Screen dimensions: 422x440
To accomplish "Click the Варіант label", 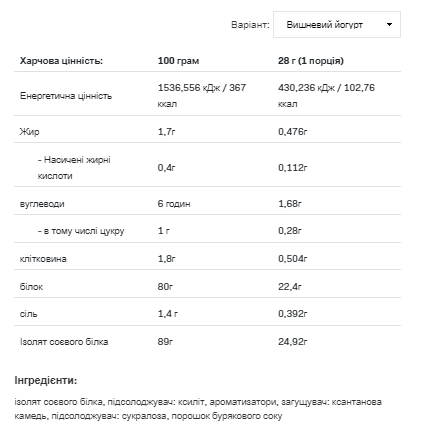I will tap(250, 25).
